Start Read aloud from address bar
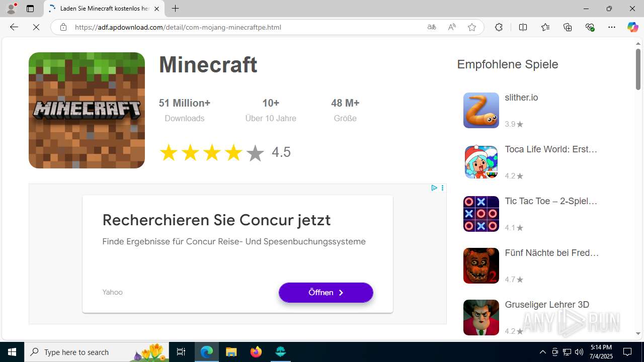This screenshot has width=644, height=362. point(452,27)
